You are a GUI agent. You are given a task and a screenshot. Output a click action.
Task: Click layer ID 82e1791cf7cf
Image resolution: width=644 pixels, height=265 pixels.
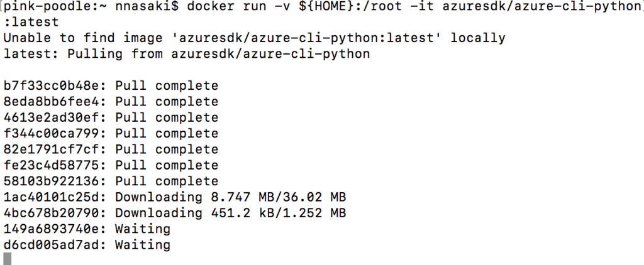point(52,149)
